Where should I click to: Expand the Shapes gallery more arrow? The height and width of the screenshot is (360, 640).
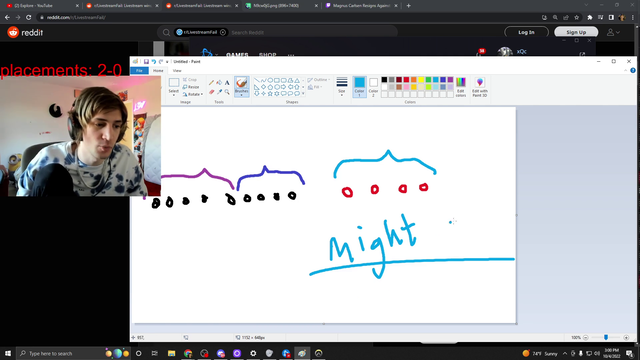point(303,93)
